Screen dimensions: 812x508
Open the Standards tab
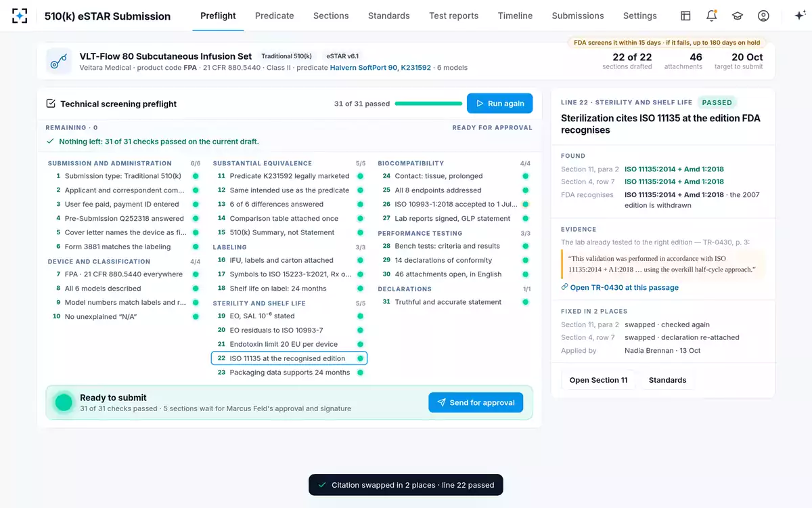click(388, 16)
